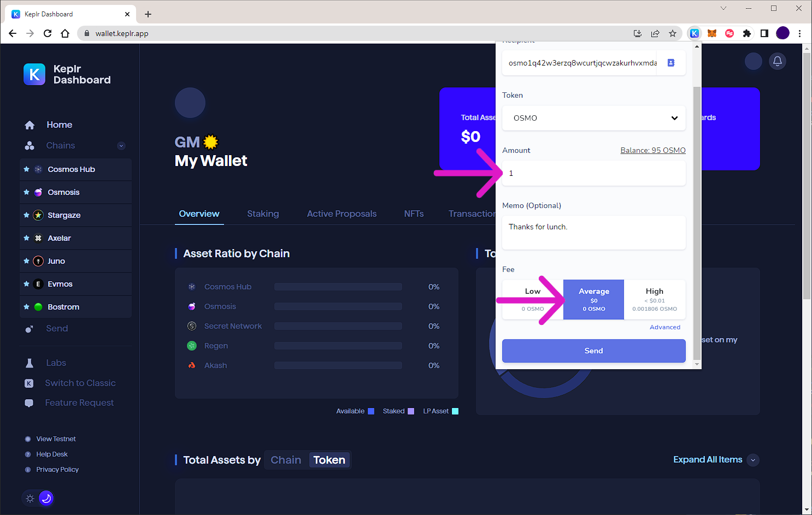This screenshot has height=515, width=812.
Task: Click the Memo text field
Action: click(594, 233)
